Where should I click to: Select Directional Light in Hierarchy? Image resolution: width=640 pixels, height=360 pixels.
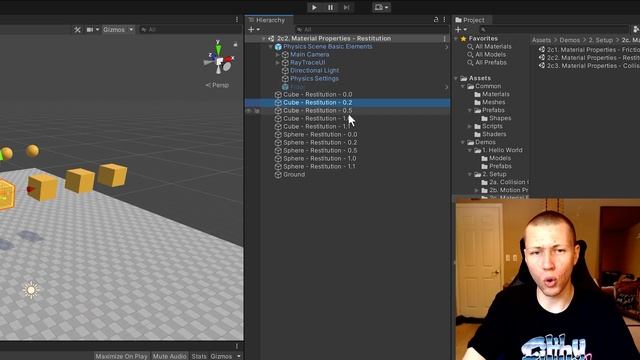tap(314, 70)
